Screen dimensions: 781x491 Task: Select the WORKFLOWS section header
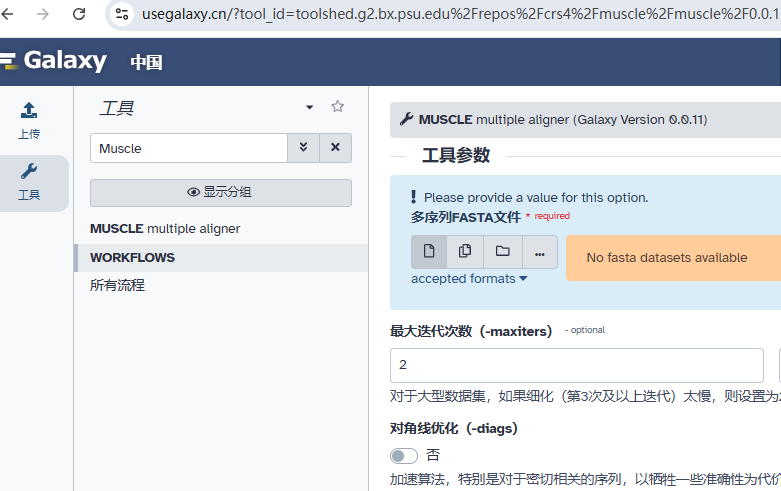click(x=222, y=257)
